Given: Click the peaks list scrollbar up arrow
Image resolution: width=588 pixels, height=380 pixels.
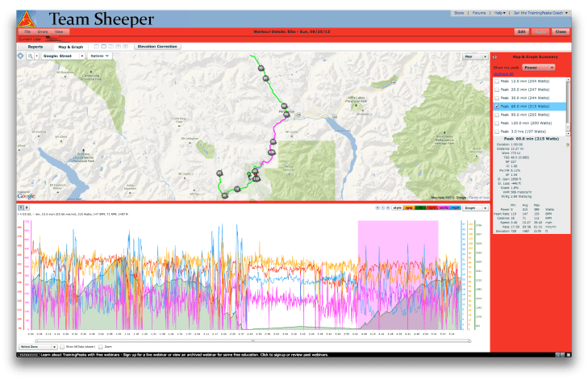Looking at the screenshot, I should 568,80.
